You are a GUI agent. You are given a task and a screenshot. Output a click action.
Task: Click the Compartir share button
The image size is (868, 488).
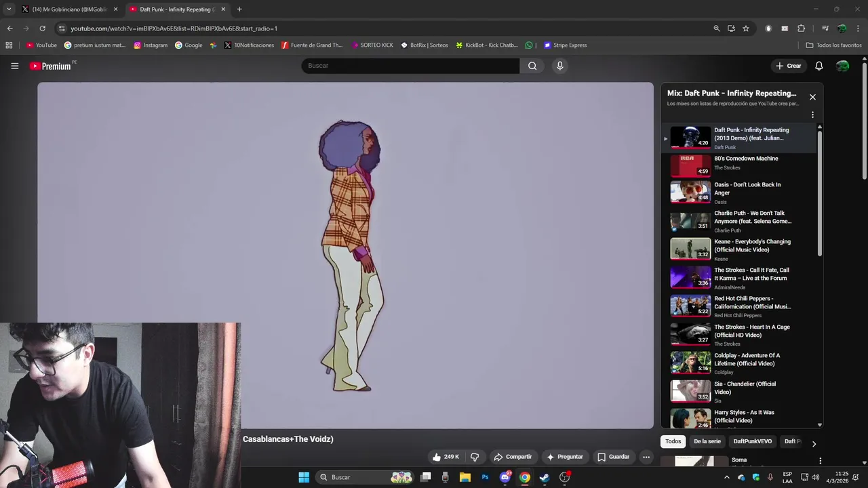pyautogui.click(x=513, y=457)
